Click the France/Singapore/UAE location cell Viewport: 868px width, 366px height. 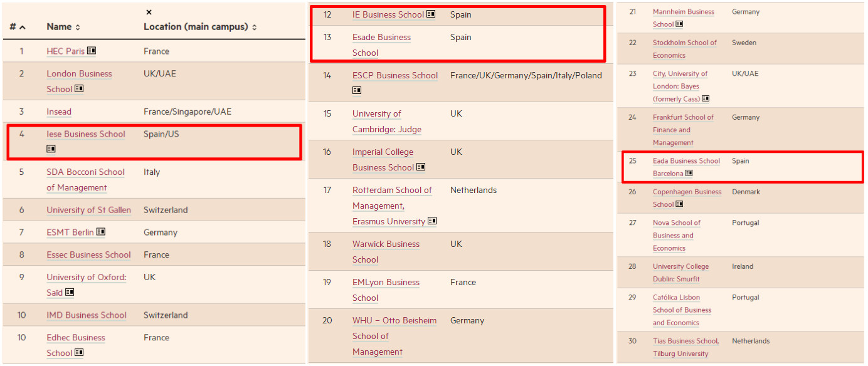[188, 112]
